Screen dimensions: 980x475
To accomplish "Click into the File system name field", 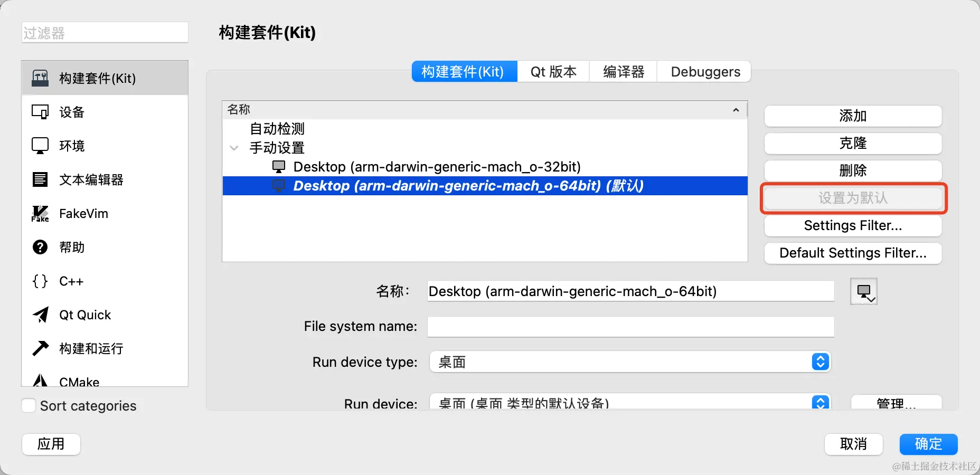I will 630,327.
